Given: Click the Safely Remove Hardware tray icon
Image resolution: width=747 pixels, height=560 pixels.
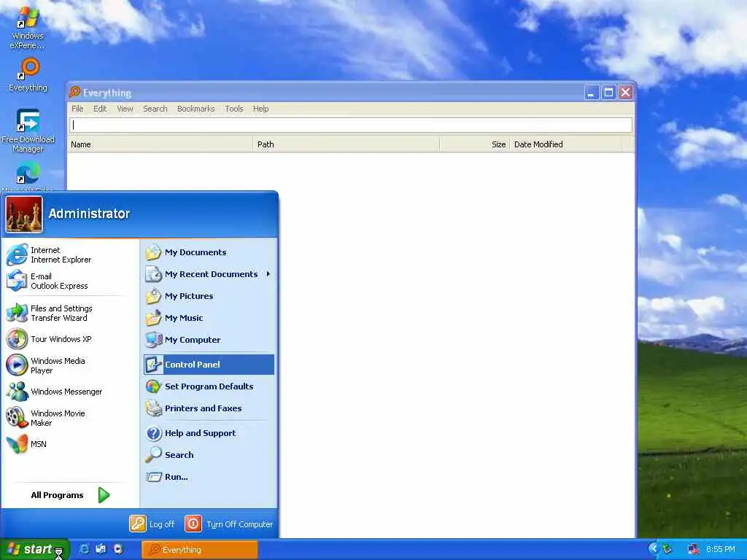Looking at the screenshot, I should click(667, 549).
